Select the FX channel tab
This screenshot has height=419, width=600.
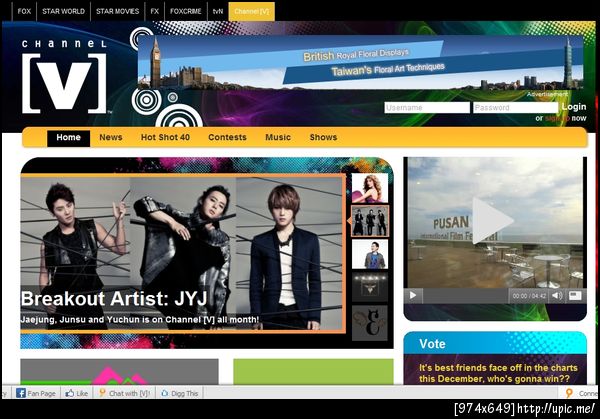click(155, 11)
